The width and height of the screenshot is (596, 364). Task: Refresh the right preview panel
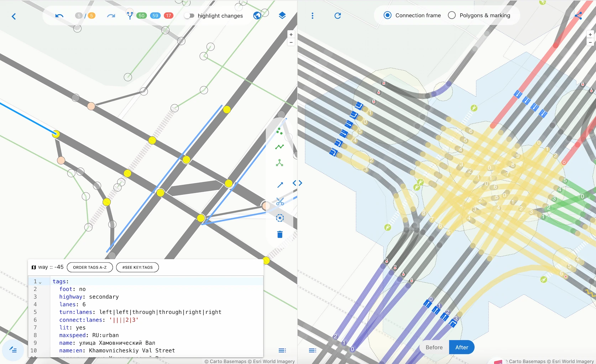tap(338, 16)
